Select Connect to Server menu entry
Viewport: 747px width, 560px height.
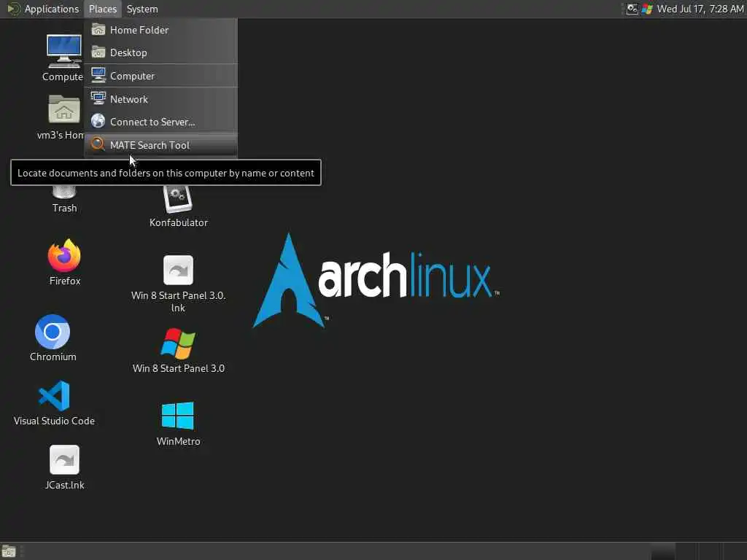coord(161,122)
